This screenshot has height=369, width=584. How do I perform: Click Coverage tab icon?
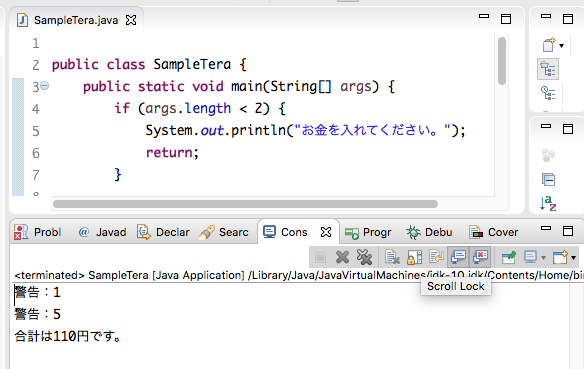coord(476,232)
